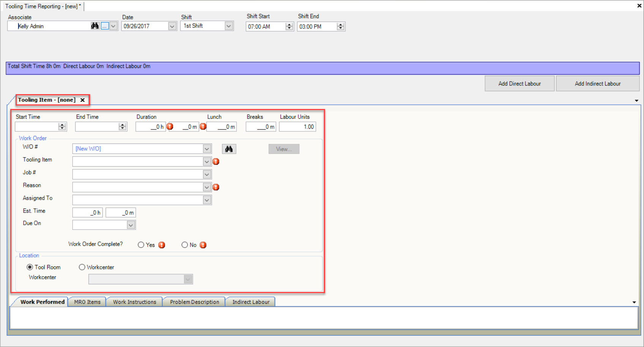Open the Due On date dropdown
This screenshot has height=347, width=644.
(x=131, y=225)
